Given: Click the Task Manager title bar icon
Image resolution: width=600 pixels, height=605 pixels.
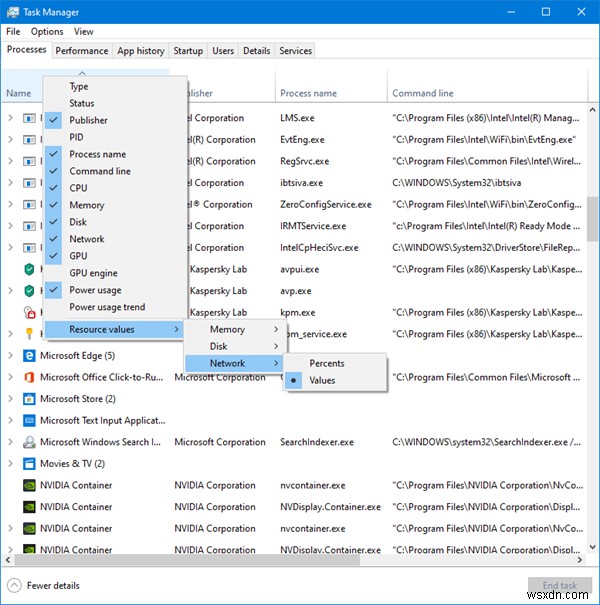Looking at the screenshot, I should (13, 12).
